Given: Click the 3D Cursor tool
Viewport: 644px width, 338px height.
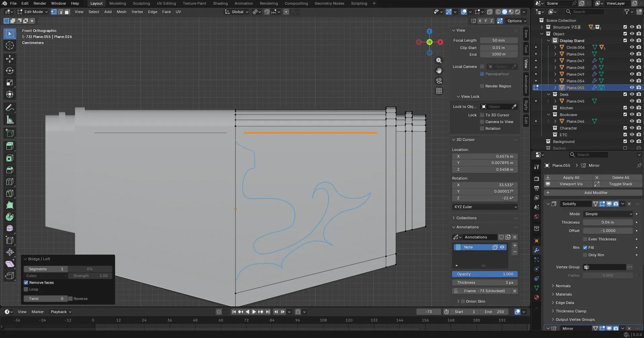Looking at the screenshot, I should (x=9, y=46).
